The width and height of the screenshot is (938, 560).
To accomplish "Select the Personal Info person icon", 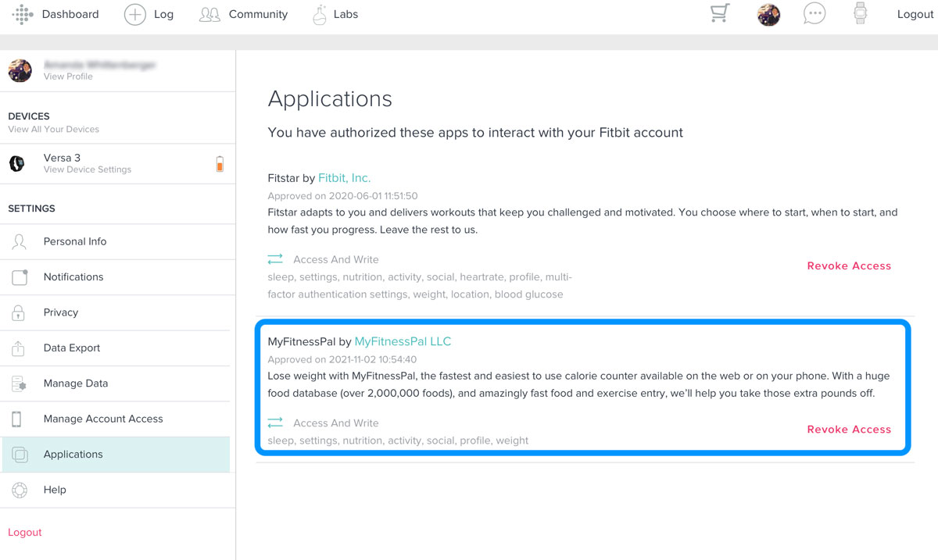I will [x=19, y=241].
